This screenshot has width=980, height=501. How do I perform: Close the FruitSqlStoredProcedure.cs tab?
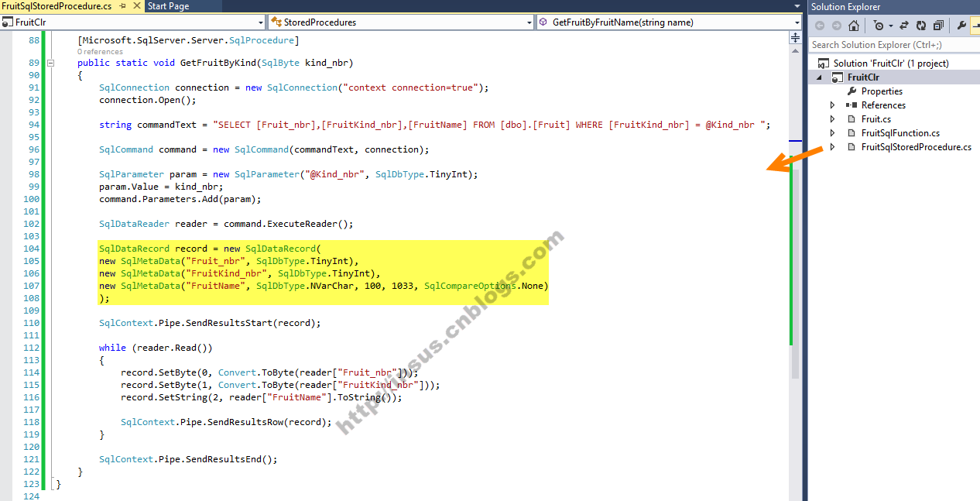tap(136, 6)
